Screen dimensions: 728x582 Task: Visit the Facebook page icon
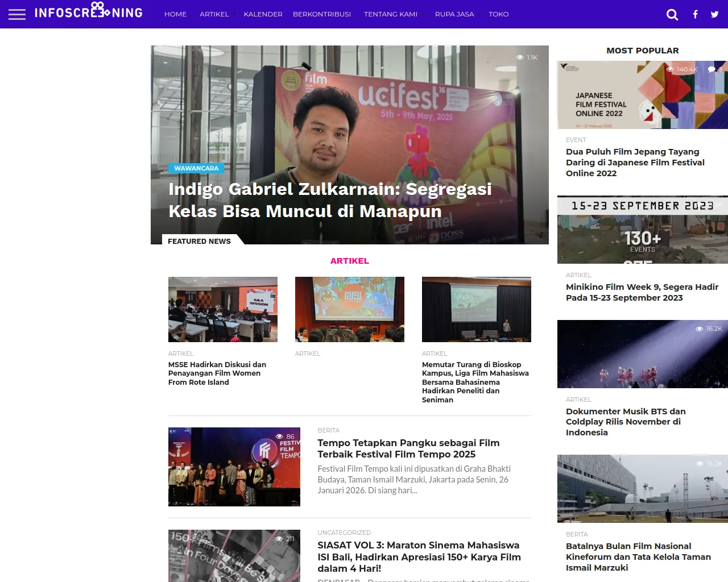tap(695, 14)
